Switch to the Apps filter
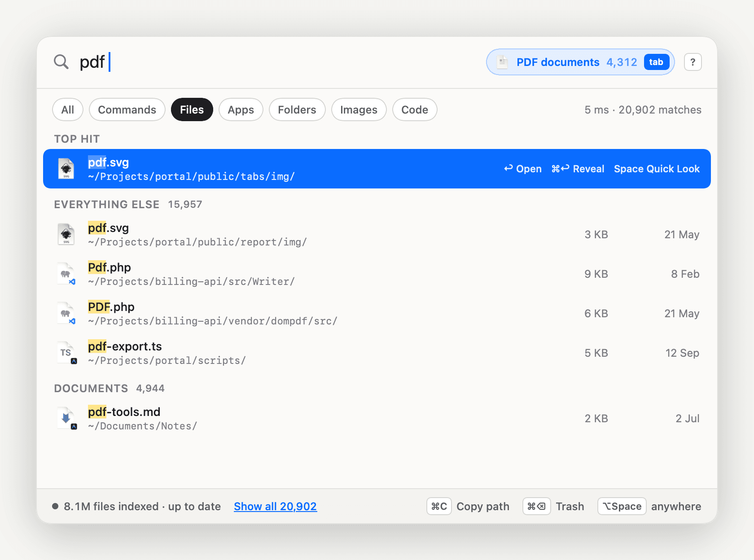Image resolution: width=754 pixels, height=560 pixels. [241, 109]
